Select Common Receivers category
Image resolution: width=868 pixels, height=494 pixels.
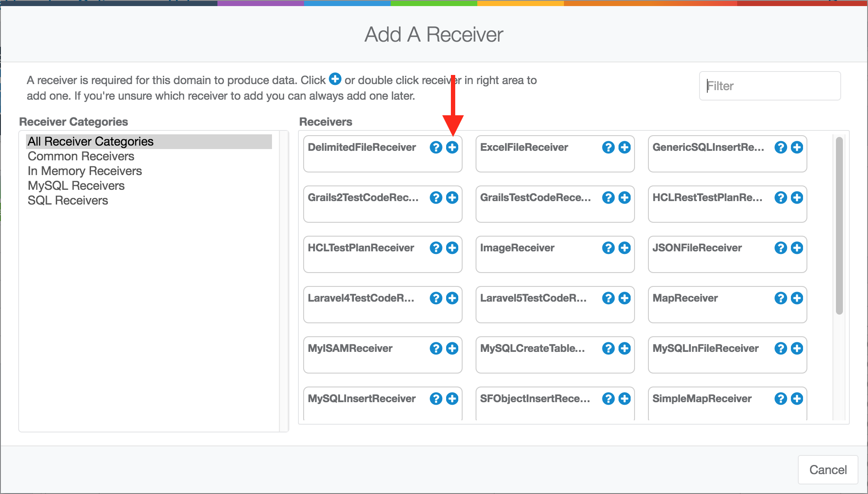[81, 156]
